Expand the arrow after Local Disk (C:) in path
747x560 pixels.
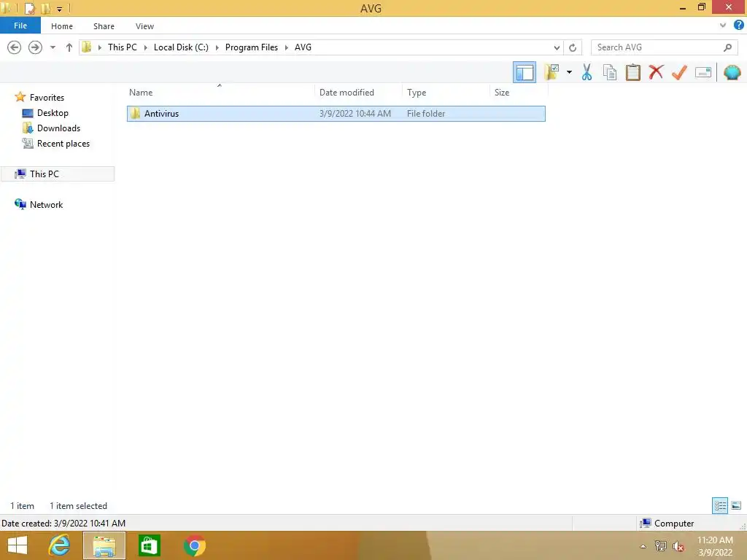pos(217,47)
